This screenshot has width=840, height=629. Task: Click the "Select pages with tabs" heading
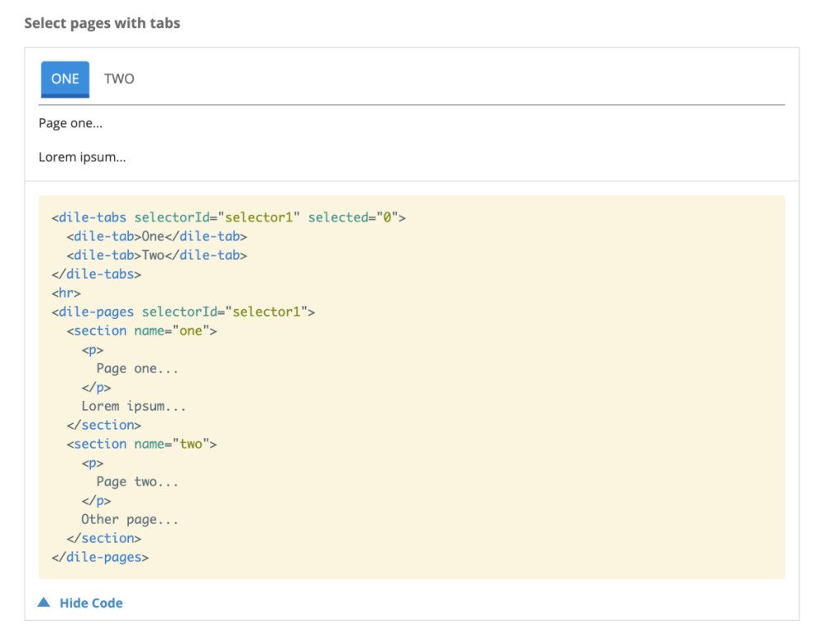[102, 23]
